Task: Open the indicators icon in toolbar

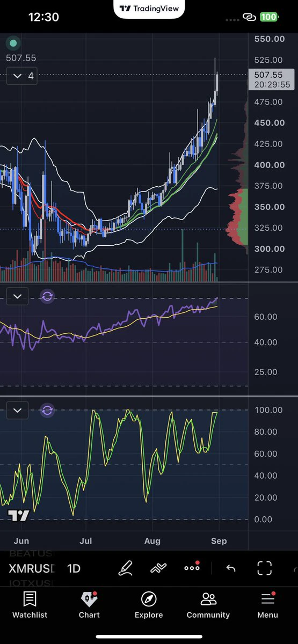Action: tap(158, 568)
